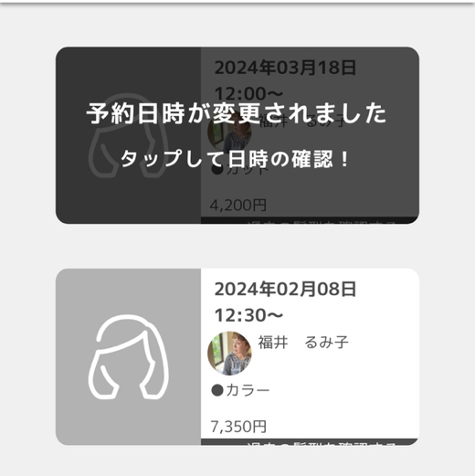475x476 pixels.
Task: Click the dimmed stylist avatar in 03月18日 card
Action: click(x=229, y=132)
